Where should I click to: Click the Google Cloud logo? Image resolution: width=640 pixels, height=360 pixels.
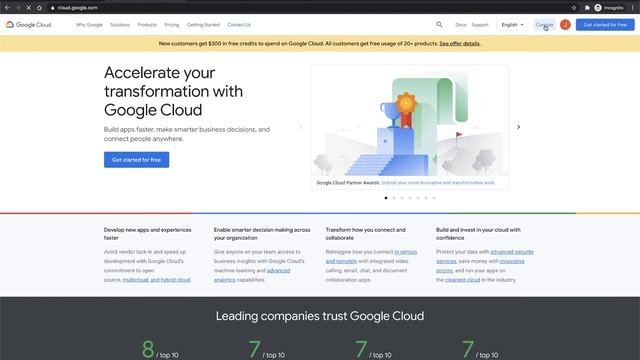coord(29,25)
